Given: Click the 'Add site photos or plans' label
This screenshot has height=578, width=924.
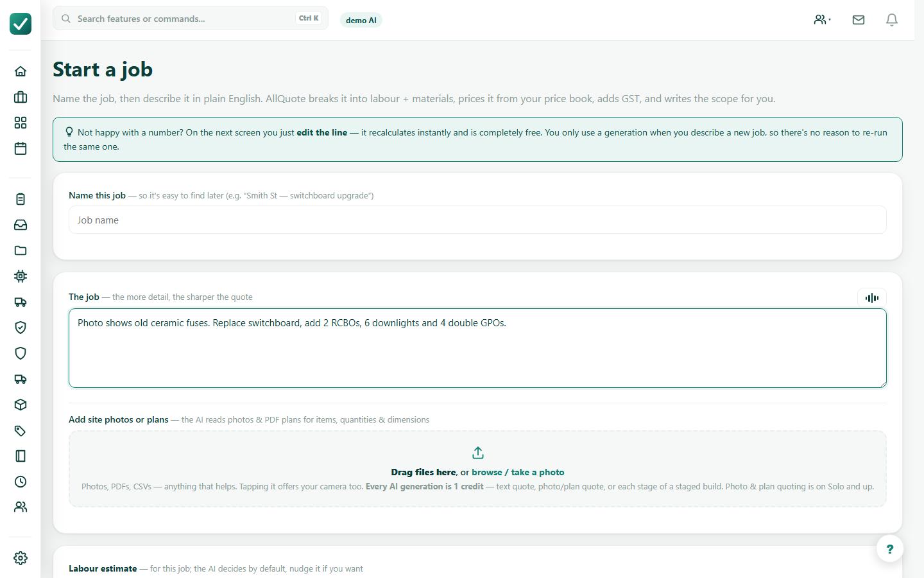Looking at the screenshot, I should tap(119, 419).
